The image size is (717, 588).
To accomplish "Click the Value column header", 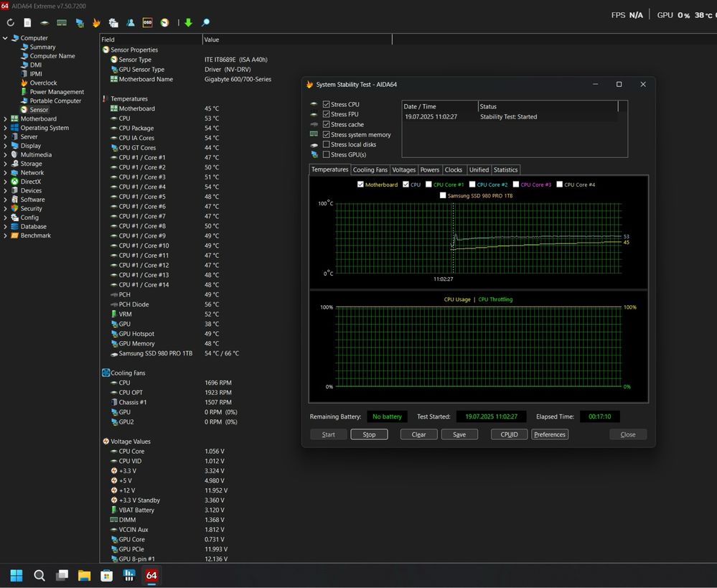I will (297, 39).
